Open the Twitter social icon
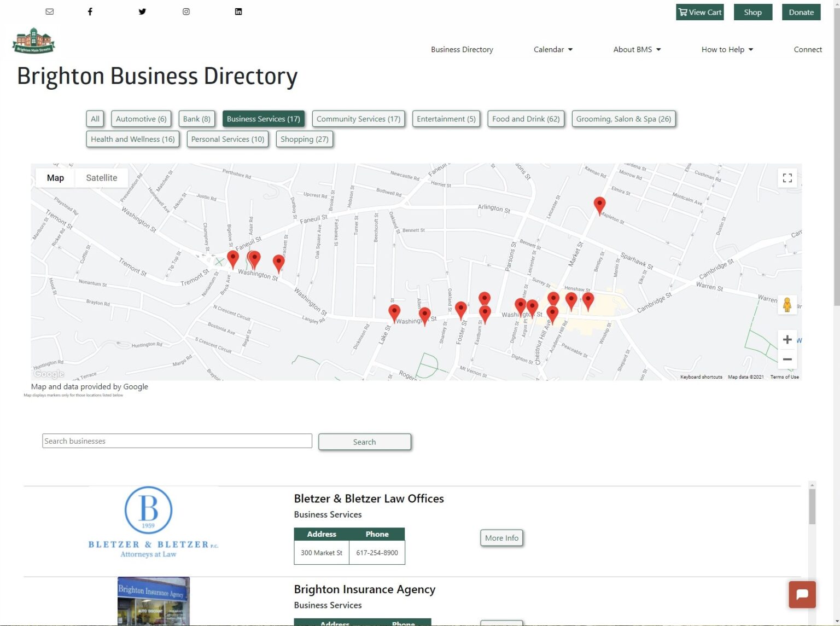This screenshot has height=626, width=840. pyautogui.click(x=142, y=11)
